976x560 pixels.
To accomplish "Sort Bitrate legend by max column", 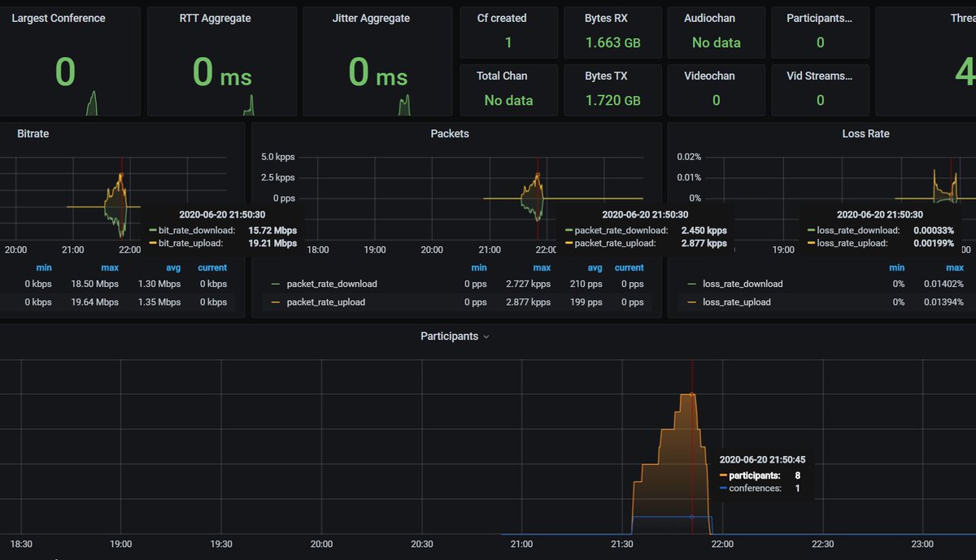I will (x=109, y=267).
